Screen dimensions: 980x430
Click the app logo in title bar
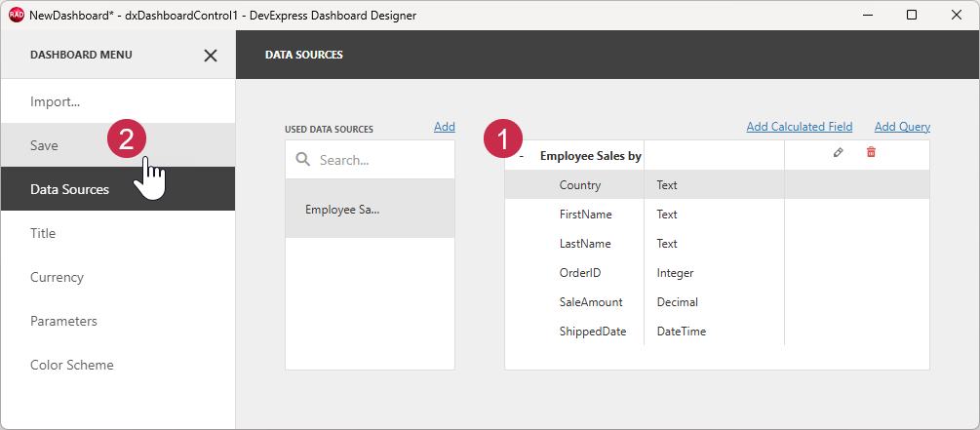click(17, 15)
